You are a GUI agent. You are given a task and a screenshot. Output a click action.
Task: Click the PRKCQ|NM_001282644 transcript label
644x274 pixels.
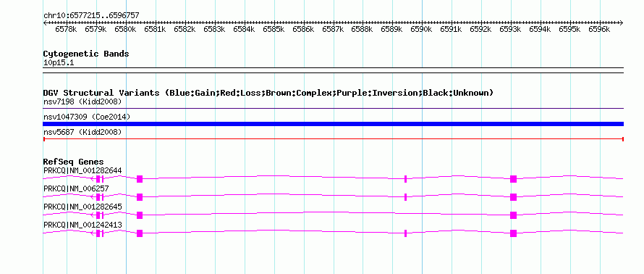click(x=82, y=171)
